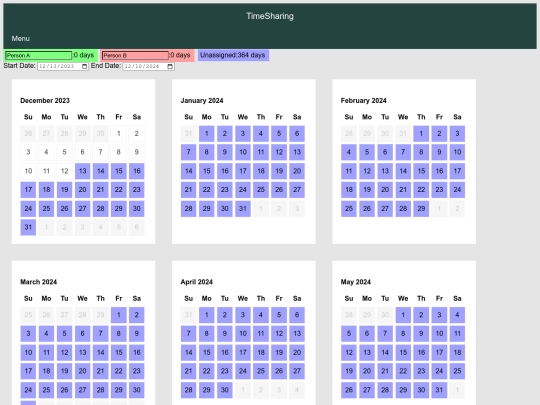This screenshot has height=405, width=540.
Task: Select May 16, 2024
Action: coord(421,353)
